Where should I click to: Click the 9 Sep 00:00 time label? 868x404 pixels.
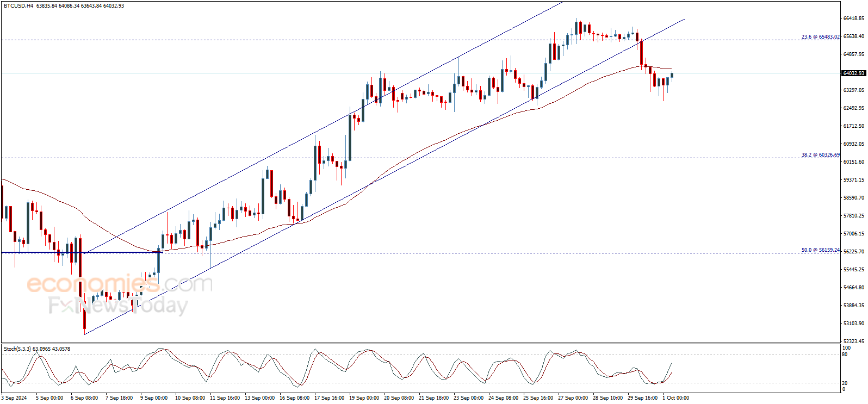pyautogui.click(x=154, y=398)
